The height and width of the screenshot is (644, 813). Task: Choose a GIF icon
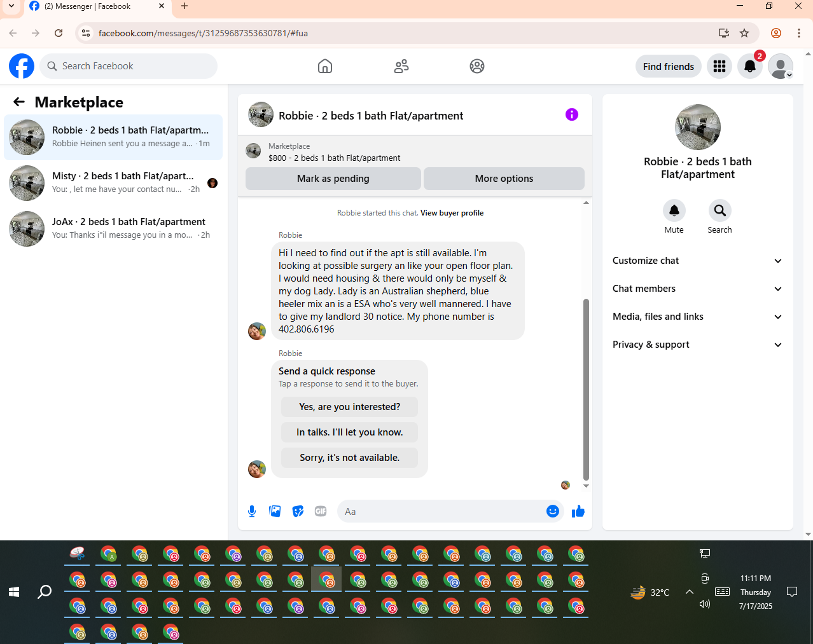point(321,511)
